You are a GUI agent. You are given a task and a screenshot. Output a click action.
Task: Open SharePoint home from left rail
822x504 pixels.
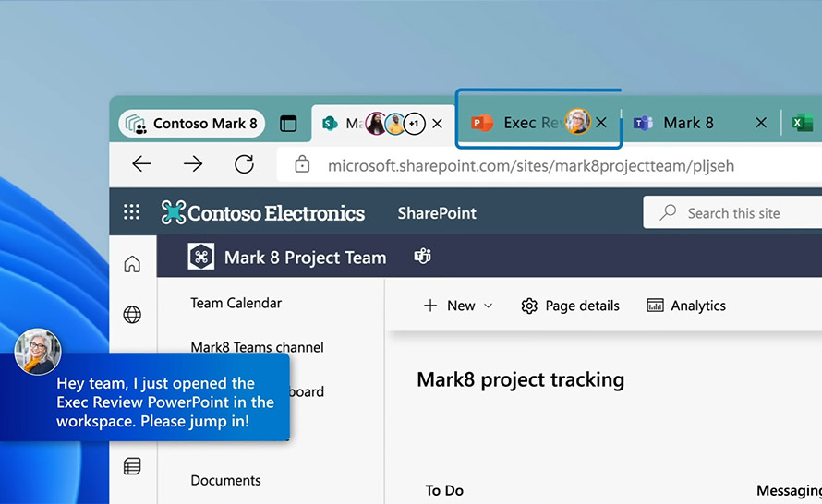point(132,263)
